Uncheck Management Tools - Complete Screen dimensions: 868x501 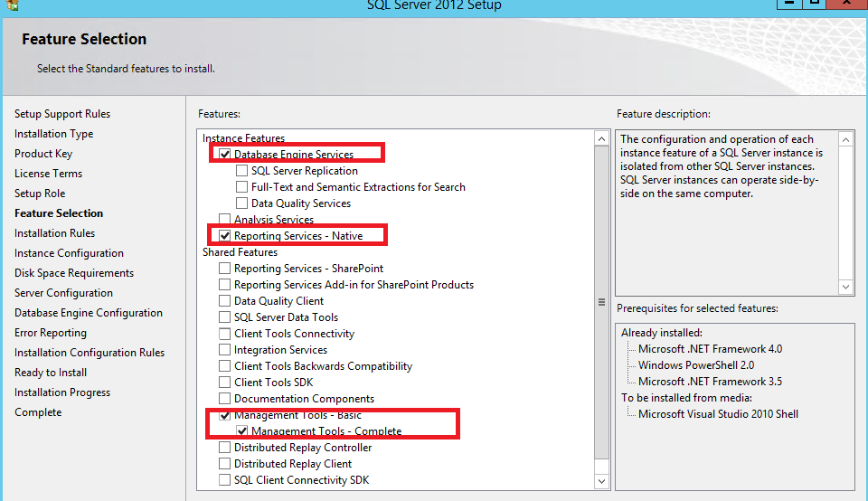point(242,431)
